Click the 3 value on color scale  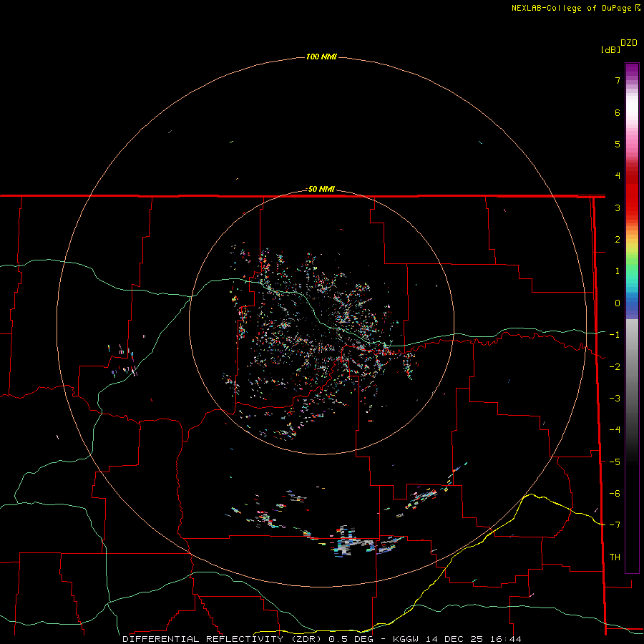click(618, 208)
